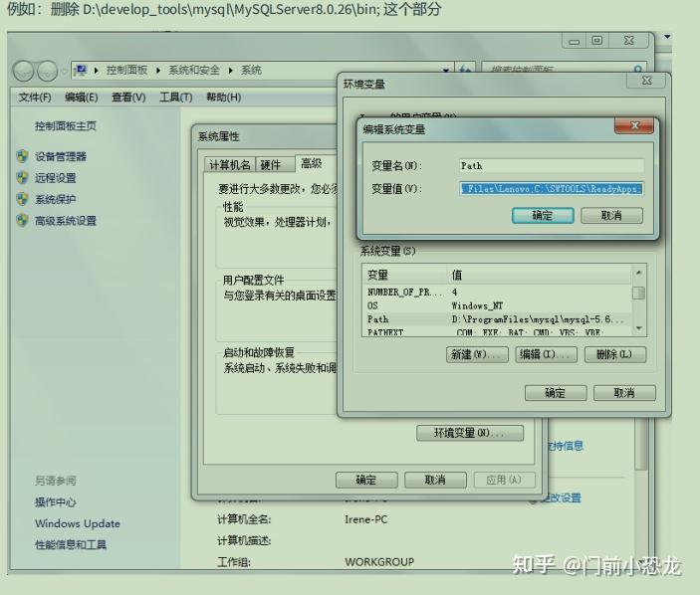Select the OS Windows_NT variable row
700x595 pixels.
497,305
